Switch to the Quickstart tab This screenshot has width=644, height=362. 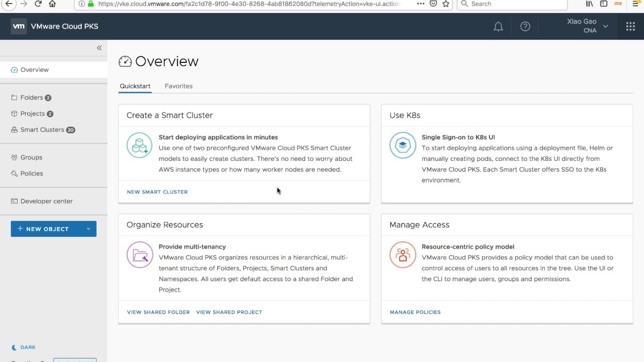click(x=135, y=86)
